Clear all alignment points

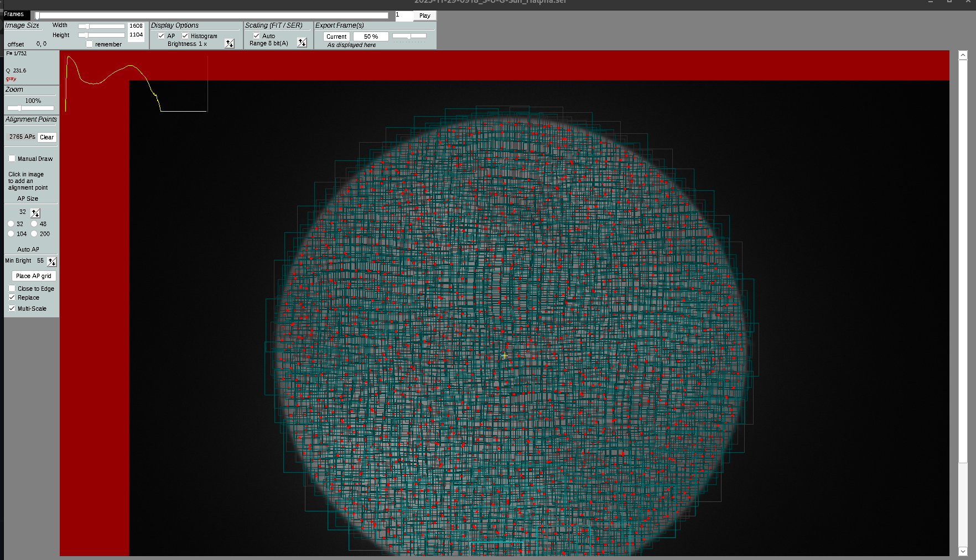(47, 137)
